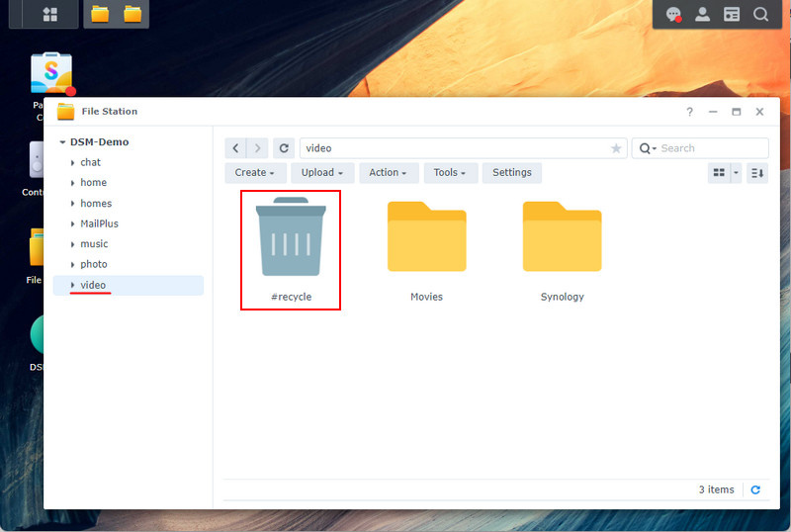Open the desktop search magnifier icon
Screen dimensions: 791x532
point(760,14)
